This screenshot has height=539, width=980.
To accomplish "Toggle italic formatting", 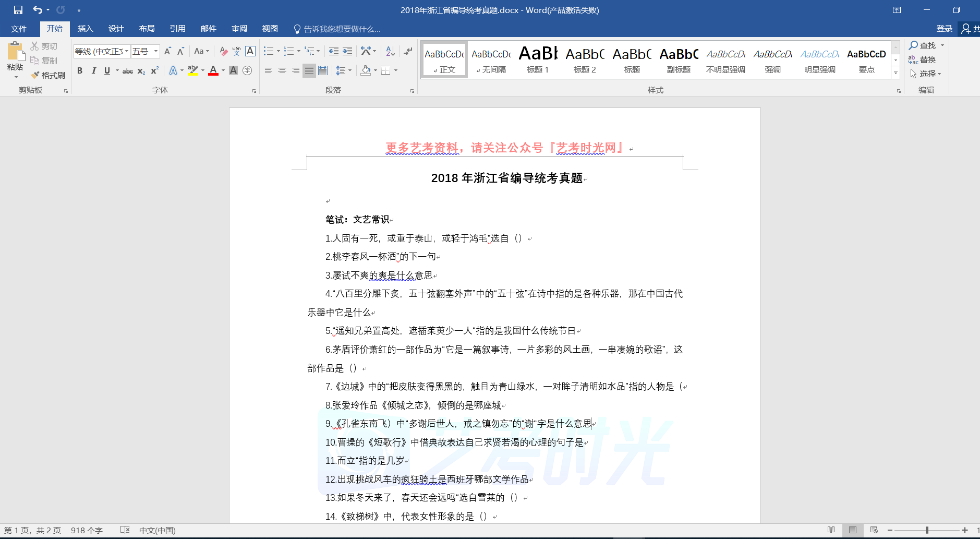I will tap(93, 70).
